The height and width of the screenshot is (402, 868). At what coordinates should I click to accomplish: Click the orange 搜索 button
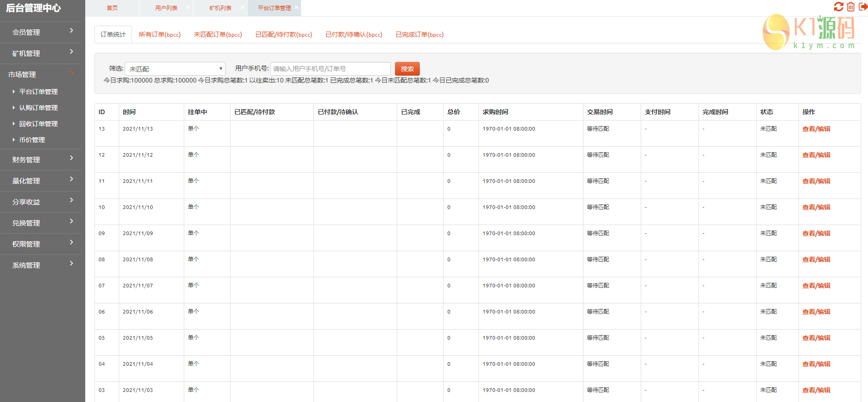tap(407, 69)
